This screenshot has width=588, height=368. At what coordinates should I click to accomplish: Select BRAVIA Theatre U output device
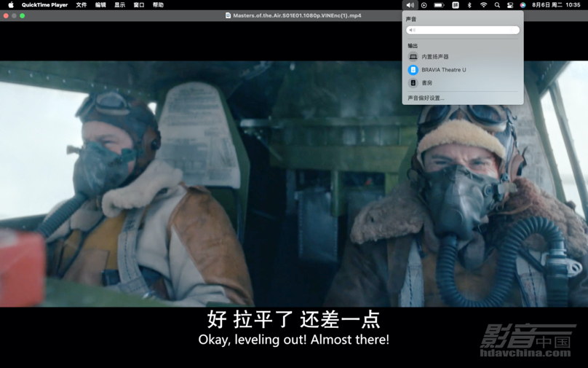[463, 70]
